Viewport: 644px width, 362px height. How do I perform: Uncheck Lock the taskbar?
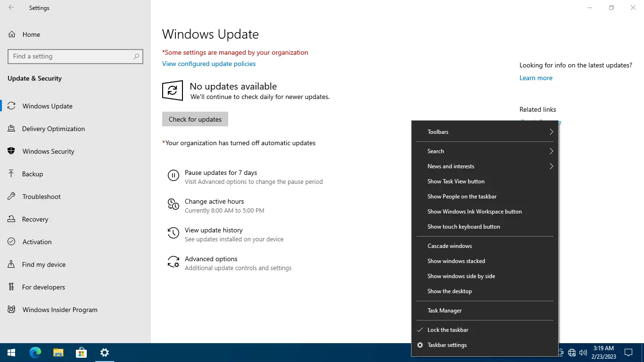click(x=485, y=330)
